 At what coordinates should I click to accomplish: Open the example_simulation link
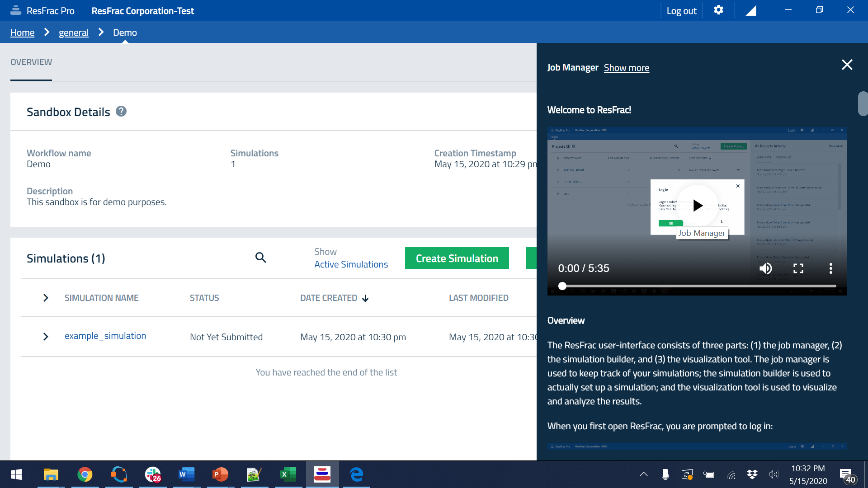pos(105,336)
